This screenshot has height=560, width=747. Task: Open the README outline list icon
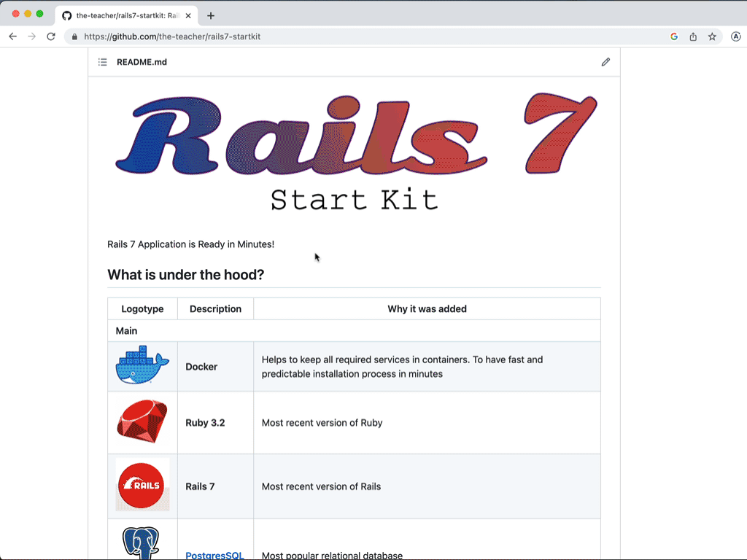click(x=102, y=62)
